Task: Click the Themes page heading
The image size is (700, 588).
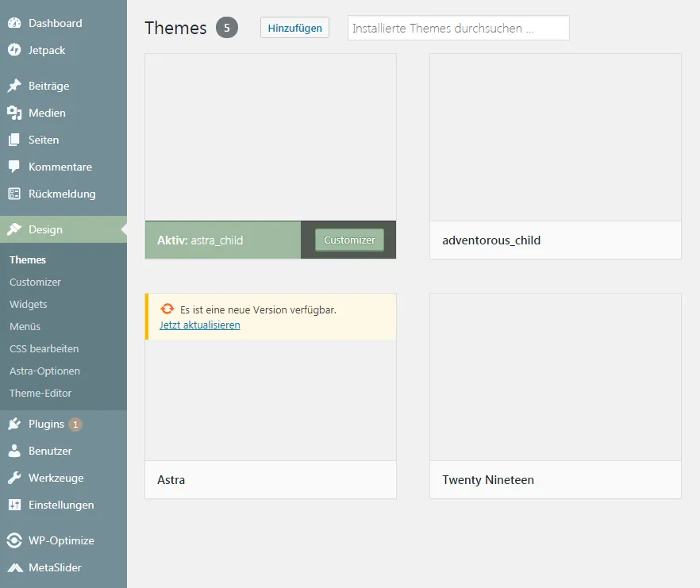Action: [175, 28]
